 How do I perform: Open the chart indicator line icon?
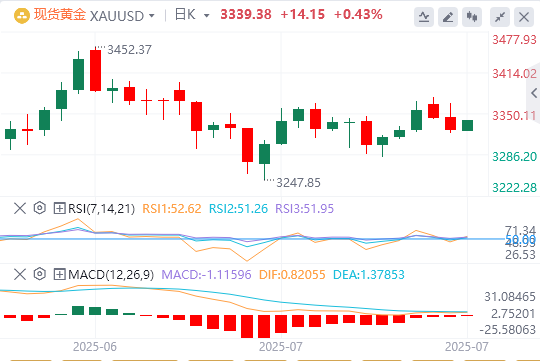coord(424,17)
